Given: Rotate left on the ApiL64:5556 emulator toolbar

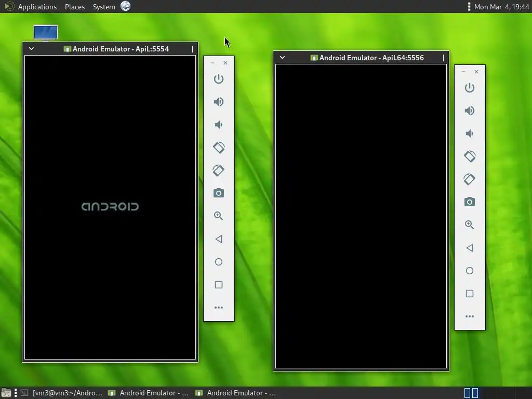Looking at the screenshot, I should coord(470,156).
